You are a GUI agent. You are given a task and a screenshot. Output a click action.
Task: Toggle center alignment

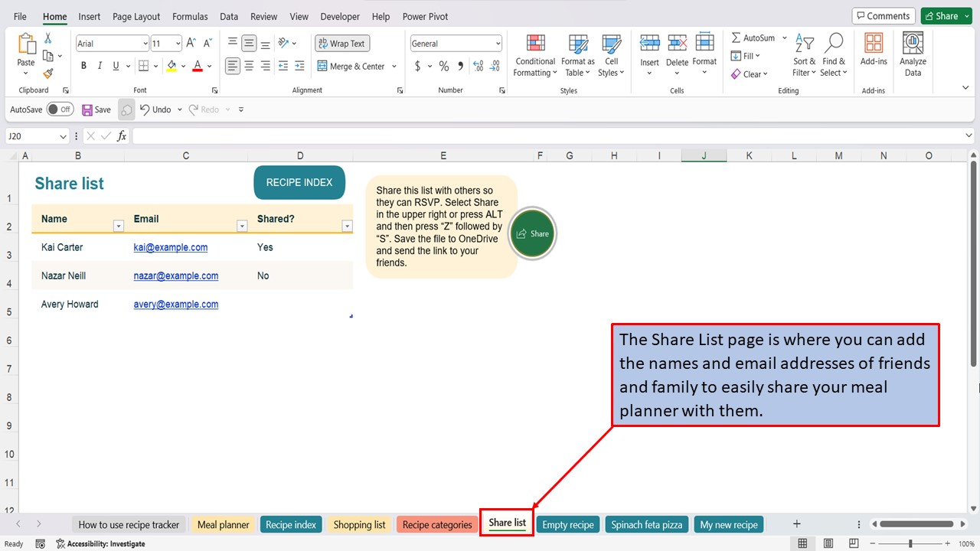click(249, 66)
